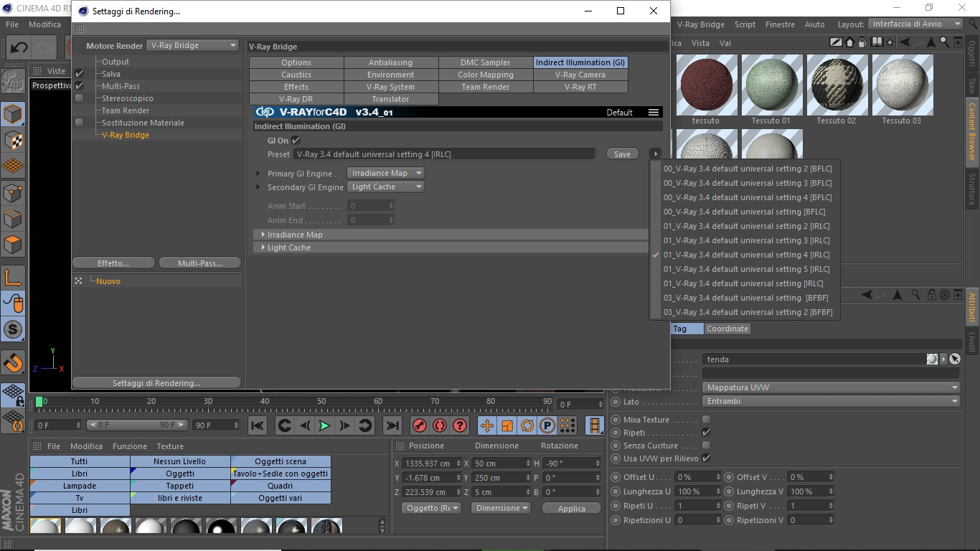The image size is (980, 551).
Task: Toggle the Multi-Pass checkbox
Action: pyautogui.click(x=80, y=86)
